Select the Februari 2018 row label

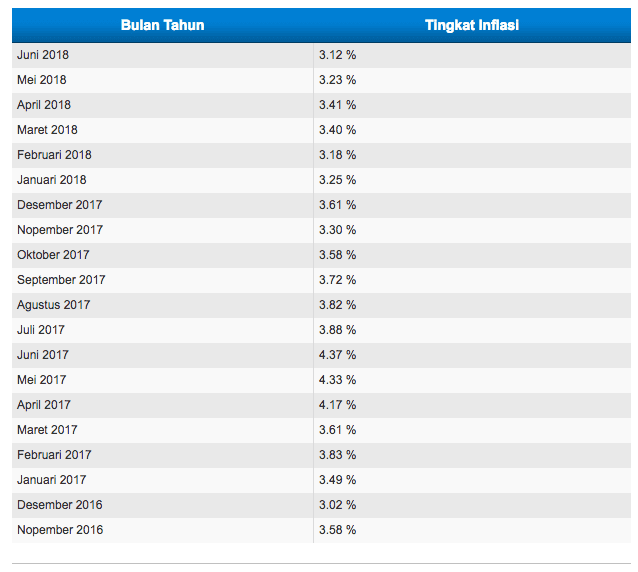click(x=54, y=155)
